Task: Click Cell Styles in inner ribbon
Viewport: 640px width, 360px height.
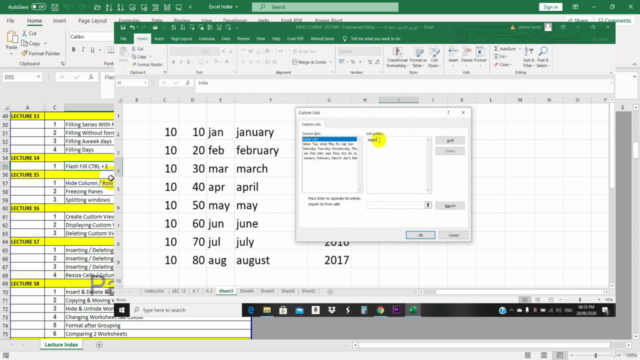Action: click(434, 57)
